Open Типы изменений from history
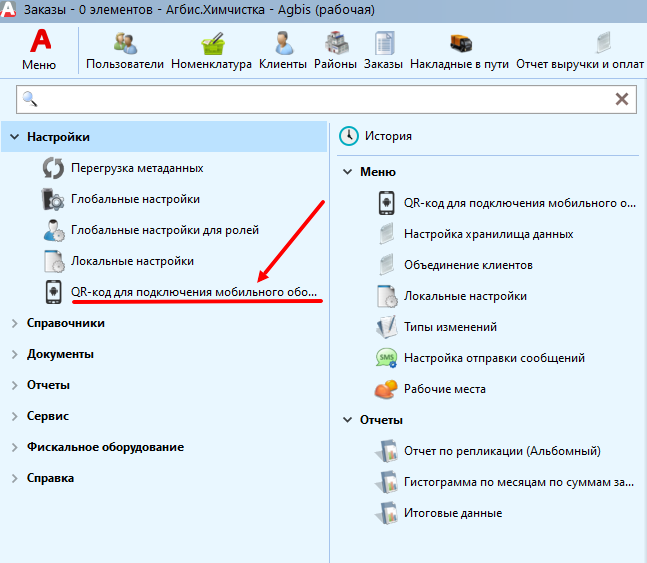The width and height of the screenshot is (647, 563). coord(450,327)
